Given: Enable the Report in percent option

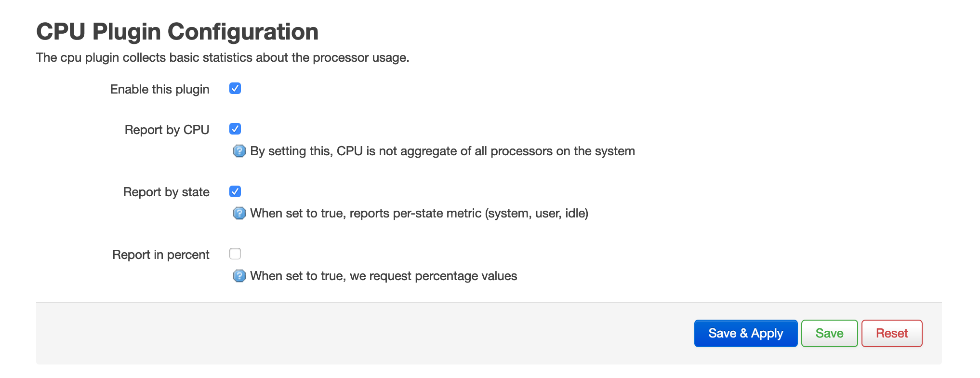Looking at the screenshot, I should click(235, 254).
